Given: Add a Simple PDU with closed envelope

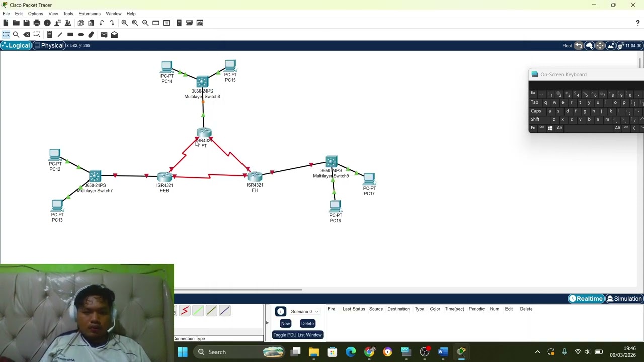Looking at the screenshot, I should [104, 34].
